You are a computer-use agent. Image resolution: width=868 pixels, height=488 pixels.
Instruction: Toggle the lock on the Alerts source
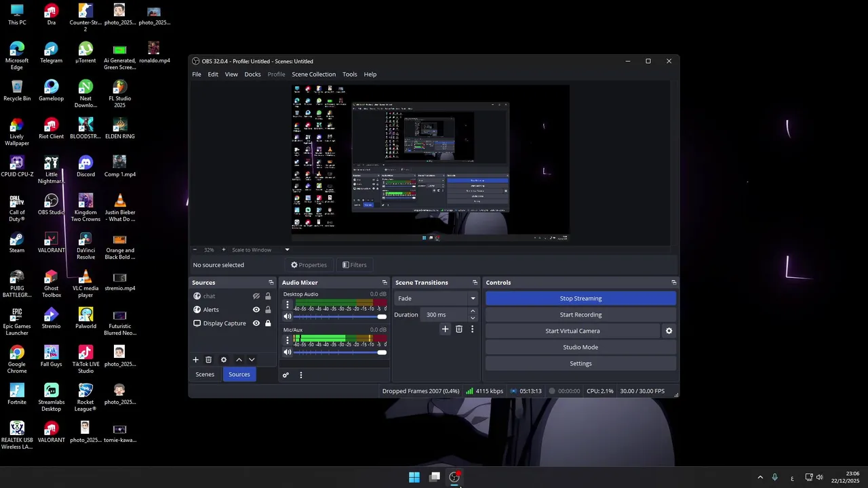pos(268,310)
